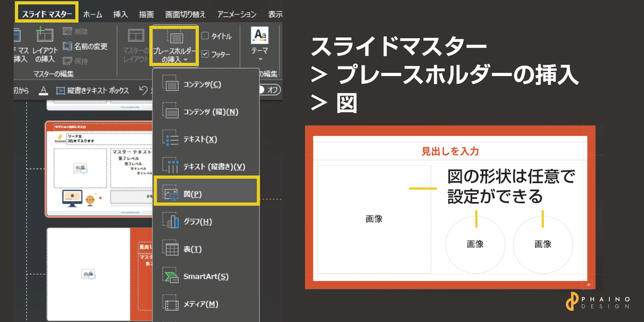The width and height of the screenshot is (644, 322).
Task: Select 表(T) table placeholder
Action: (x=206, y=249)
